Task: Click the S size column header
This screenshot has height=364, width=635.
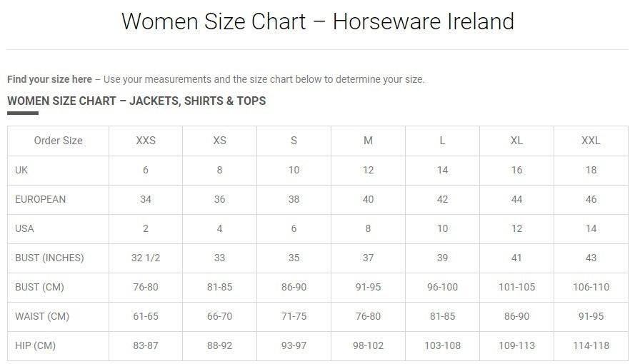Action: pyautogui.click(x=294, y=141)
